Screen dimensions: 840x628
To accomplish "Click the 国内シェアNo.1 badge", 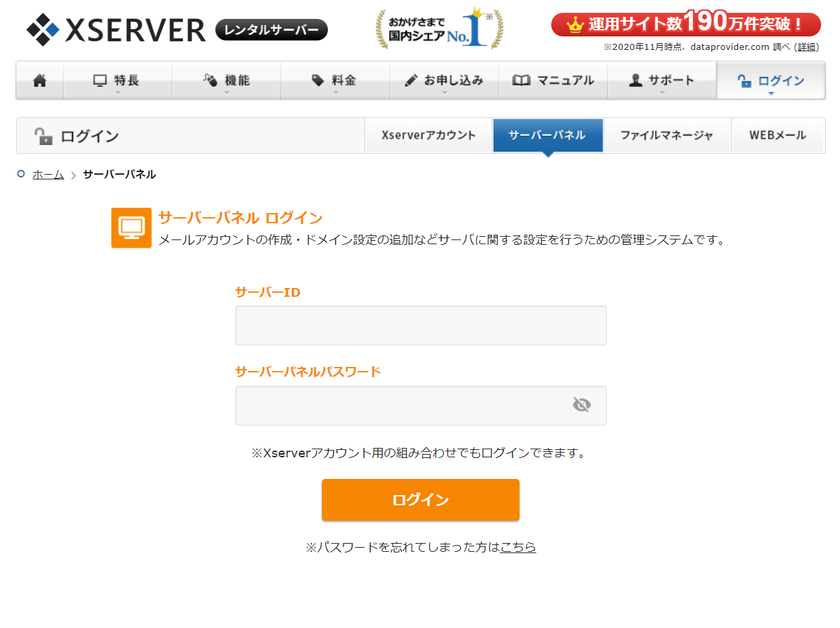I will (439, 29).
